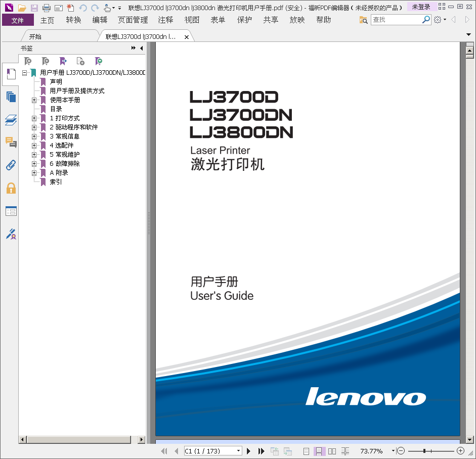The image size is (476, 459).
Task: Open the 编辑 ribbon tab
Action: [100, 20]
